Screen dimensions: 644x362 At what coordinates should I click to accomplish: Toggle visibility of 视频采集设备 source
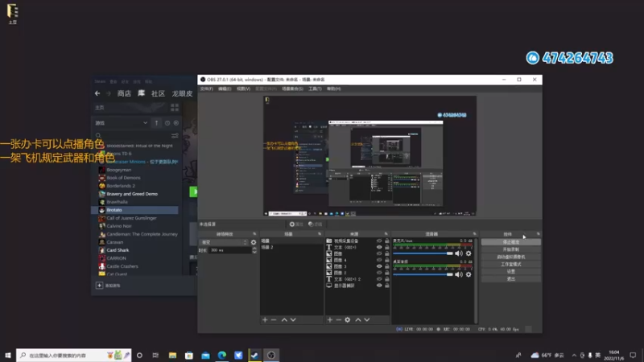[379, 241]
